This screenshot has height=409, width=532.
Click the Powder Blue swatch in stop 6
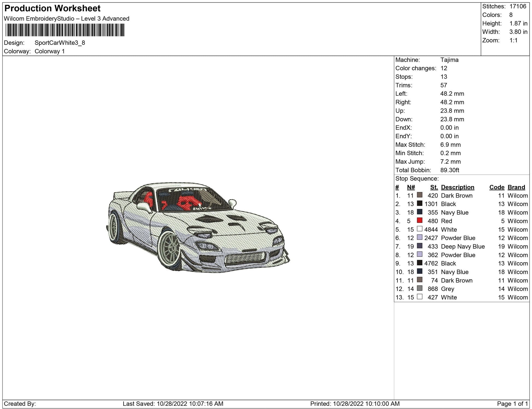tap(419, 237)
